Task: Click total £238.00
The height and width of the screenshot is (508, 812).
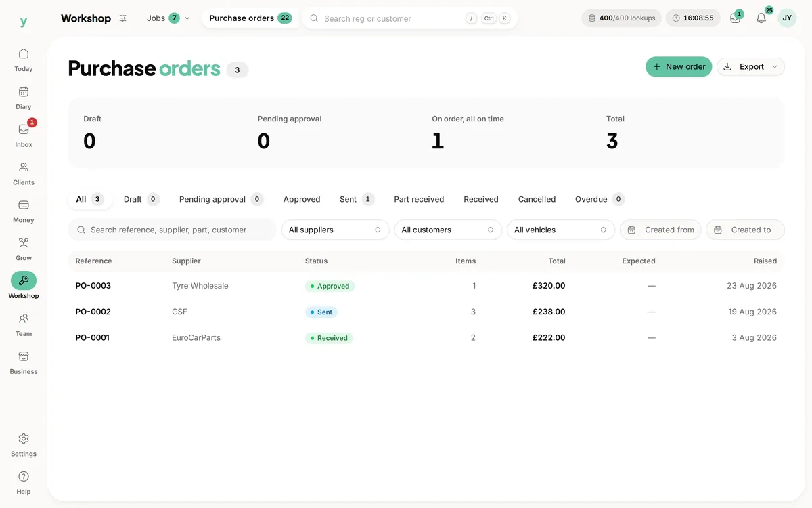Action: click(x=549, y=312)
